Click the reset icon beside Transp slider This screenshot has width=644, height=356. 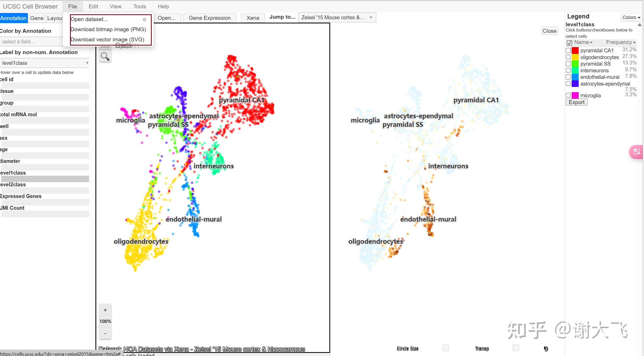click(546, 349)
